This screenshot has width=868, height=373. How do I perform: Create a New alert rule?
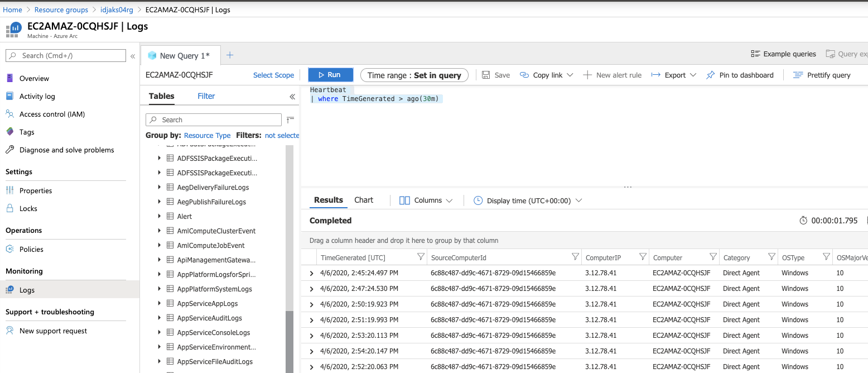click(x=612, y=75)
